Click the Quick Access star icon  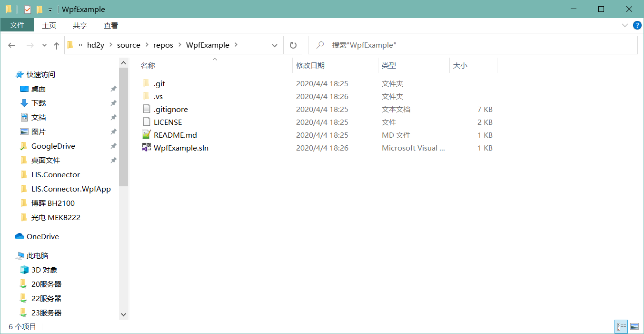(20, 74)
